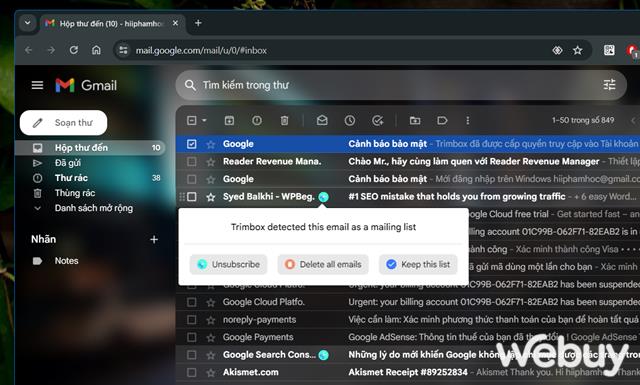Open the Reader Revenue Manager welcome email
640x385 pixels.
coord(474,162)
